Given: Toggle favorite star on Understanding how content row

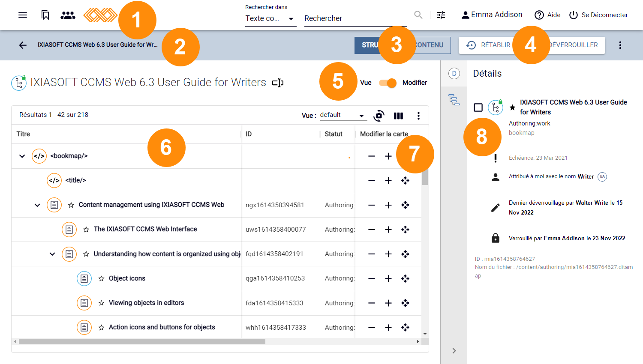Looking at the screenshot, I should point(86,254).
